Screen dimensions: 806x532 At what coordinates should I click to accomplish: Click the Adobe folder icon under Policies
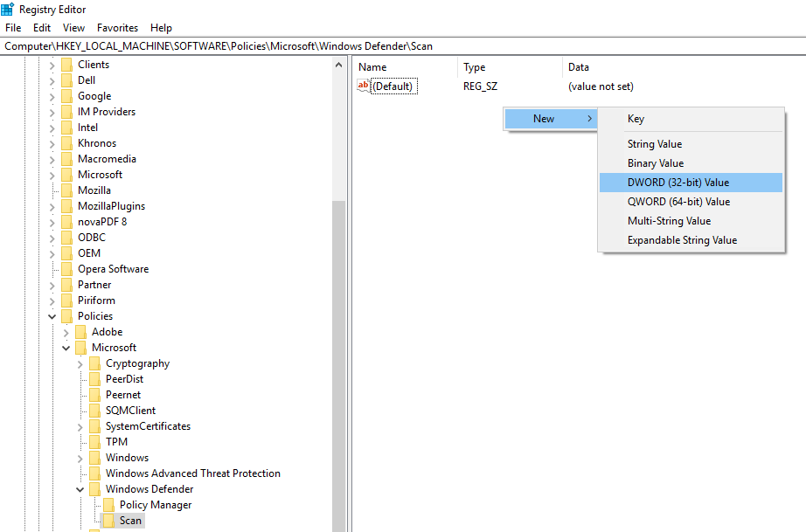(82, 331)
